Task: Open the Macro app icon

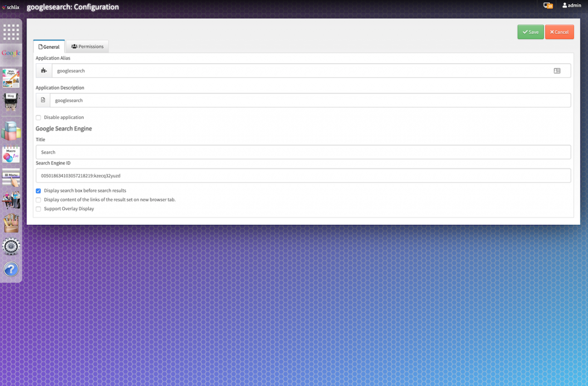Action: coord(11,155)
